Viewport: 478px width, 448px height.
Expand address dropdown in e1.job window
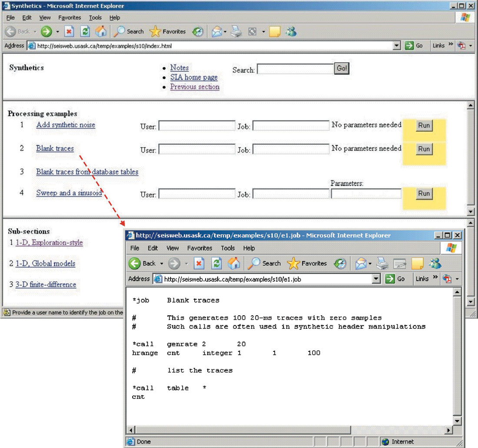click(x=376, y=279)
